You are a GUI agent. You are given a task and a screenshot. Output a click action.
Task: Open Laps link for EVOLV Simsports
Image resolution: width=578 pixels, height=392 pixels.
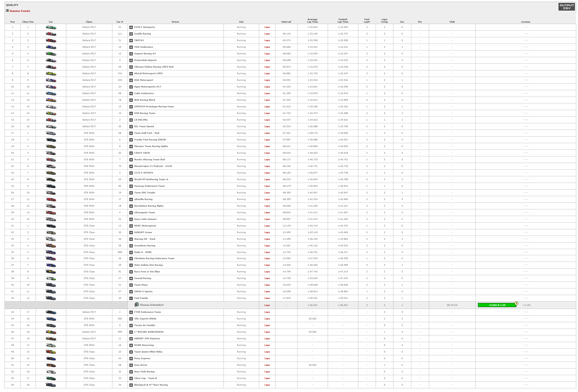(x=267, y=27)
